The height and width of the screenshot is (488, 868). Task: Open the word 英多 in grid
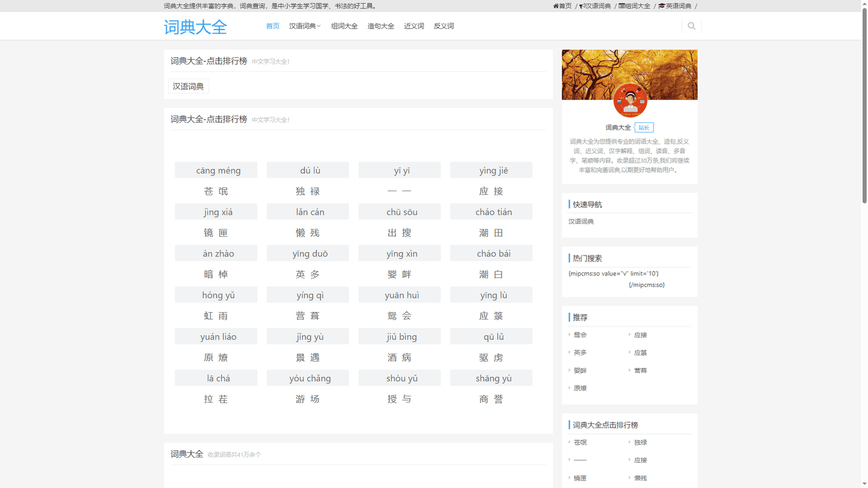307,274
